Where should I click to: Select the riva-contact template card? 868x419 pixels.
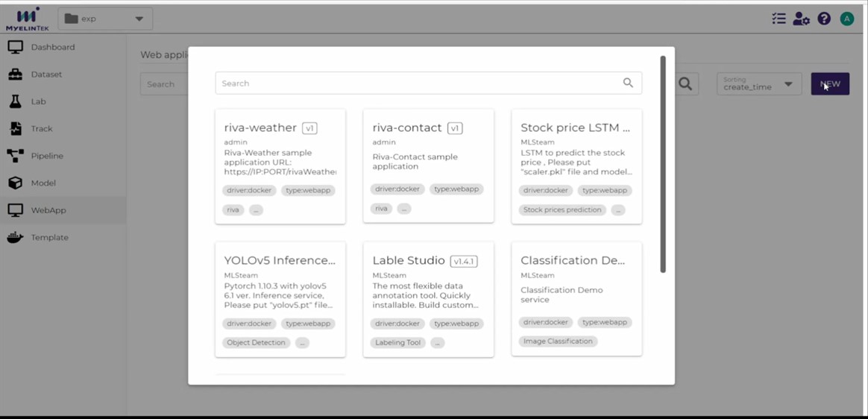[429, 166]
